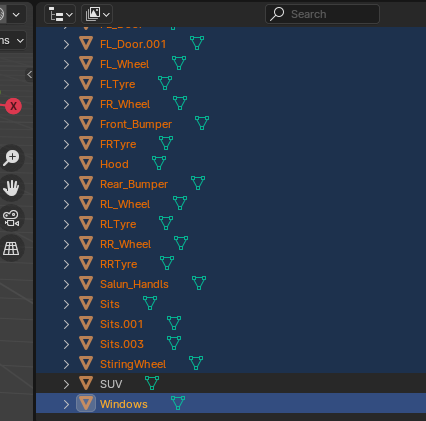
Task: Select the SUV object name
Action: click(x=111, y=384)
